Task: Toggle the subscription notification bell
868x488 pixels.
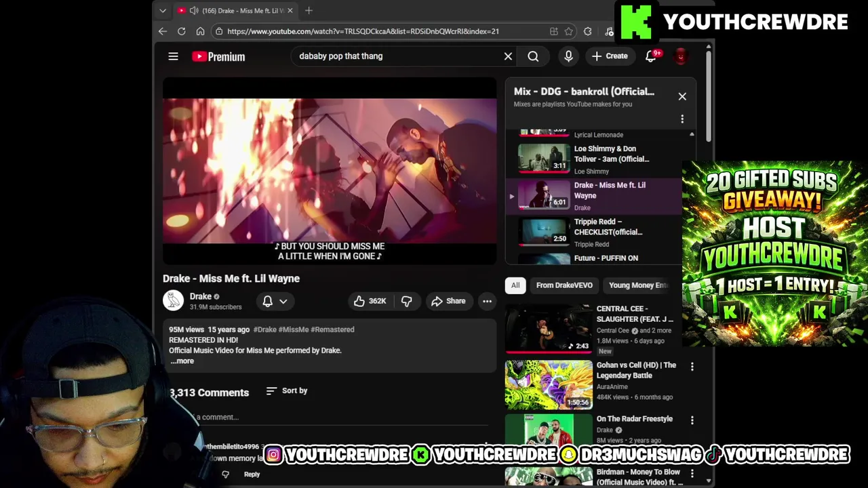Action: [267, 301]
